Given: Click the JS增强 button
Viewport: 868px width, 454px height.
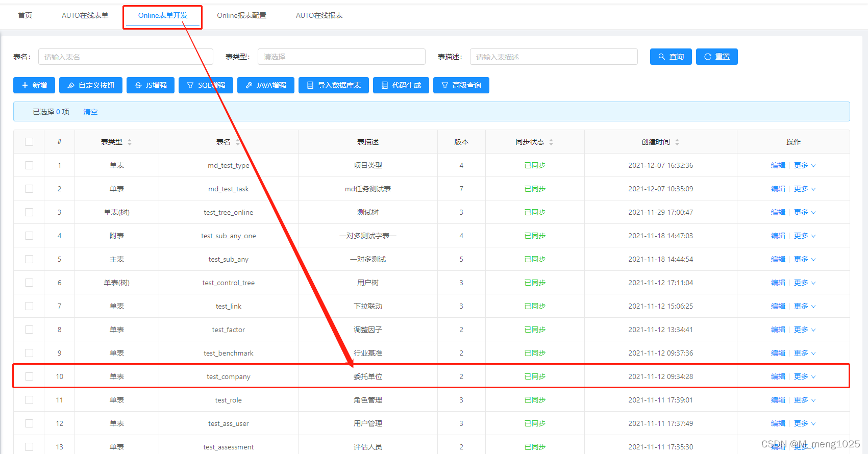Looking at the screenshot, I should tap(151, 85).
